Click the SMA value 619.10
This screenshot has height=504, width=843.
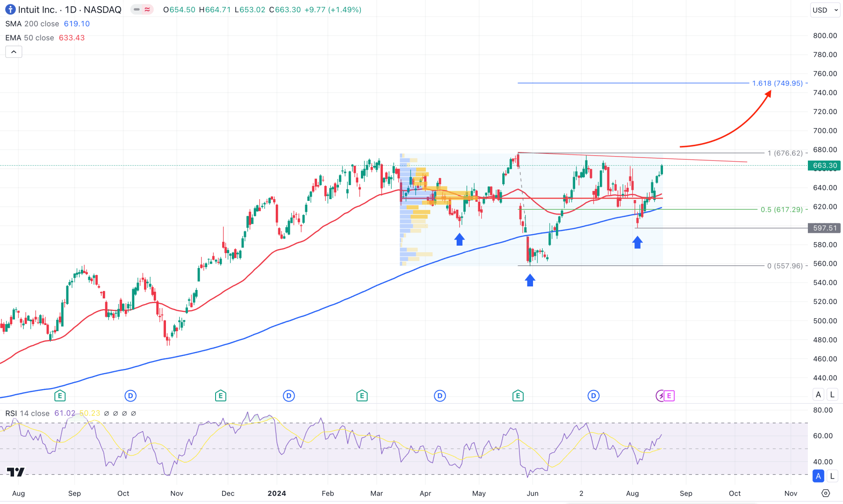77,24
